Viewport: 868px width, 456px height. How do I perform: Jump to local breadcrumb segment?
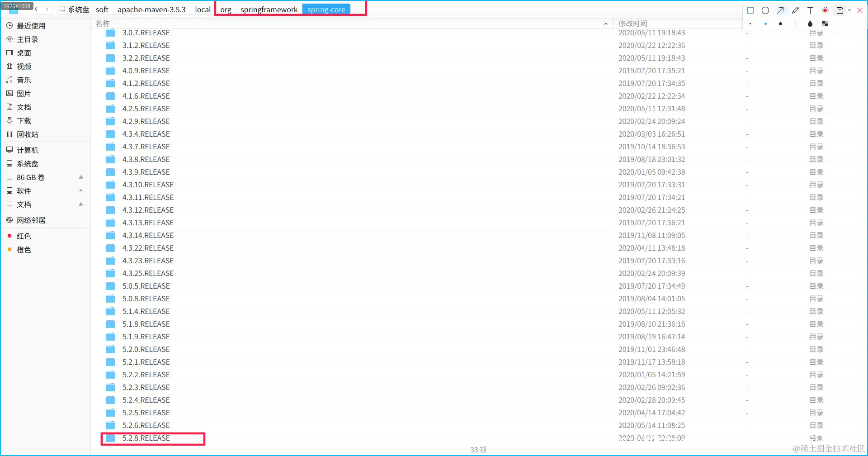(x=203, y=9)
